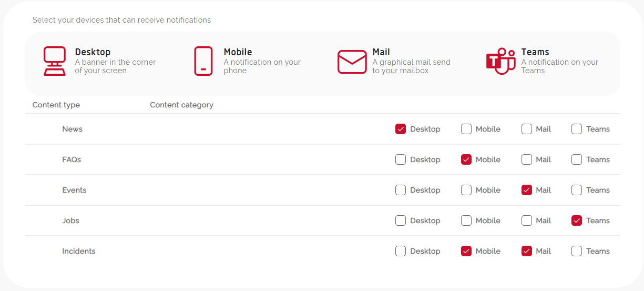Image resolution: width=644 pixels, height=291 pixels.
Task: Uncheck Mail notifications for Events
Action: 527,190
